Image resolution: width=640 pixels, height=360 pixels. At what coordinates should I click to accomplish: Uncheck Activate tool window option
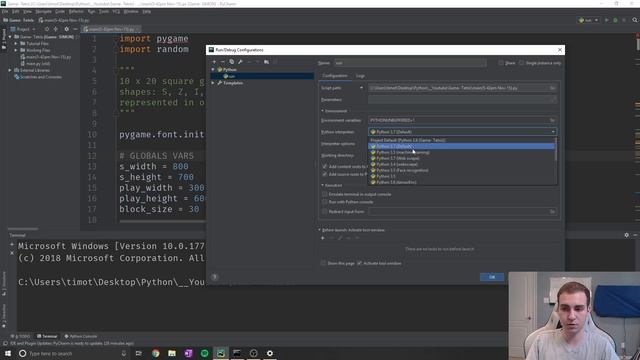[359, 263]
